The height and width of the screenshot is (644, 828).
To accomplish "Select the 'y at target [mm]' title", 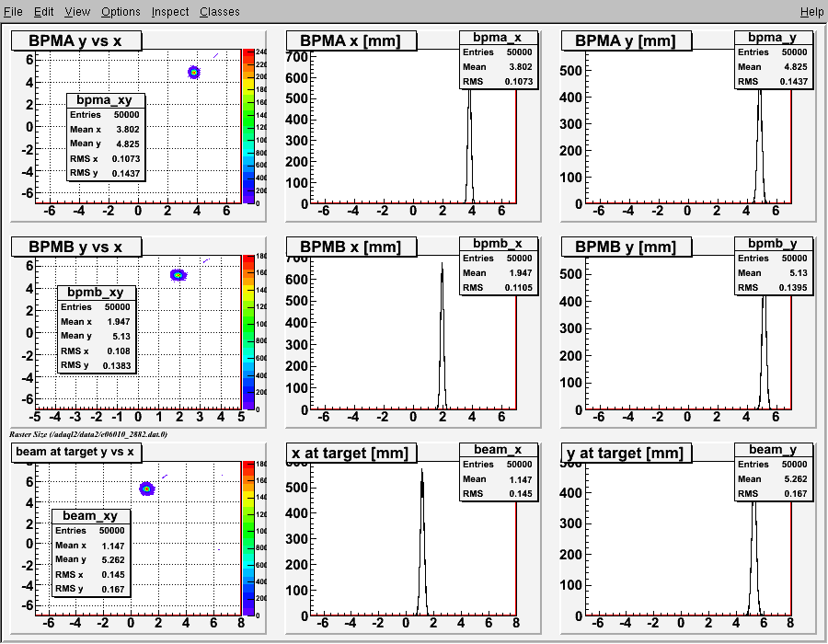I will (627, 453).
